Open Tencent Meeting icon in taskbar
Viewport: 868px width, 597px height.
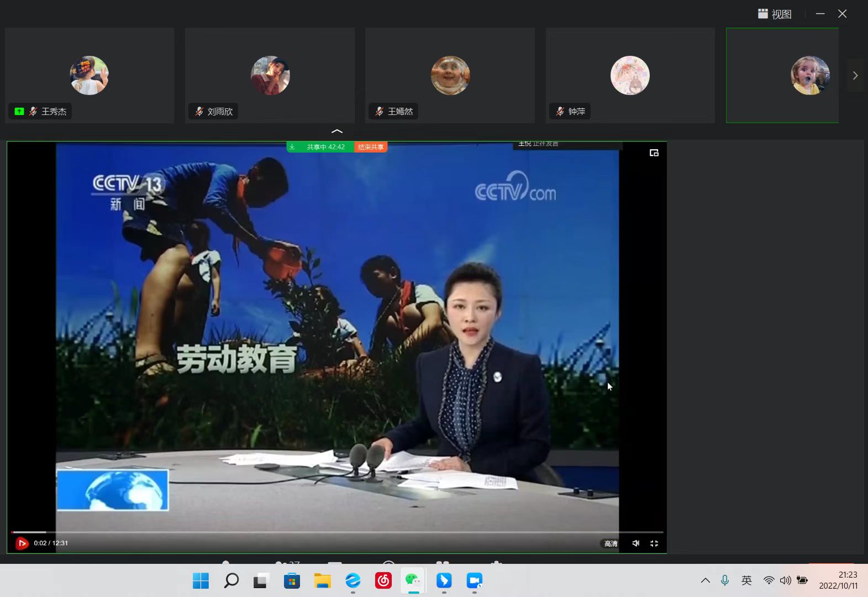[x=474, y=580]
